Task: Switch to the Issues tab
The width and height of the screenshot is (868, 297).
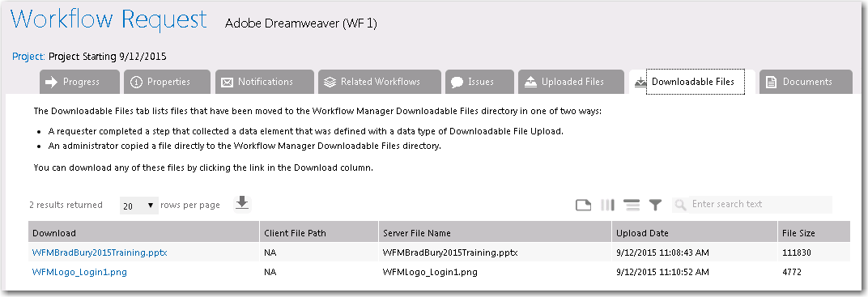Action: click(480, 82)
